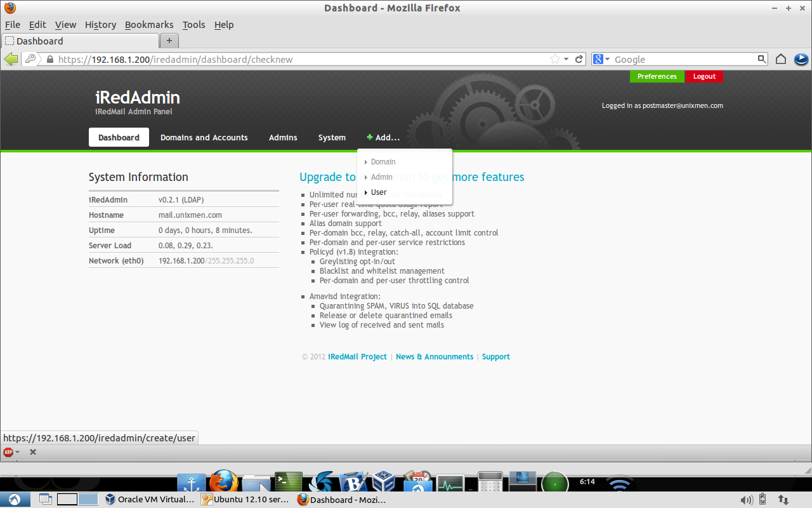Open the Edit menu
The image size is (812, 508).
coord(37,25)
